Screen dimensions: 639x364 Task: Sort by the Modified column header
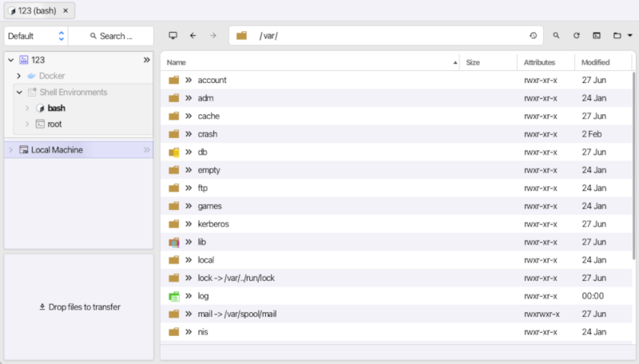[x=603, y=62]
